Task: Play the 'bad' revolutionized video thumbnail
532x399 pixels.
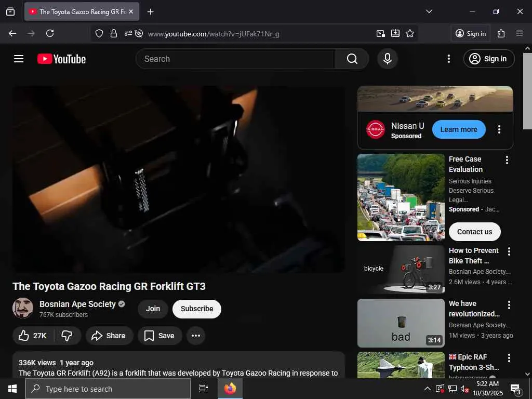Action: pyautogui.click(x=401, y=323)
